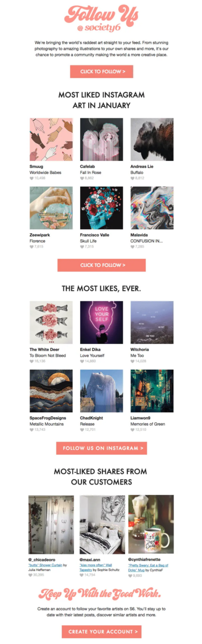The height and width of the screenshot is (644, 202).
Task: Select the To Bloom Not Bleed fish thumbnail
Action: [51, 322]
